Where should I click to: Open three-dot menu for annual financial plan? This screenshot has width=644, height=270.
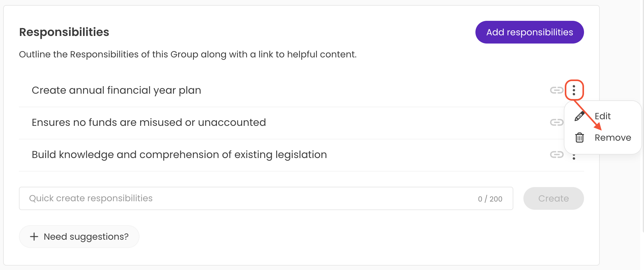click(x=574, y=90)
